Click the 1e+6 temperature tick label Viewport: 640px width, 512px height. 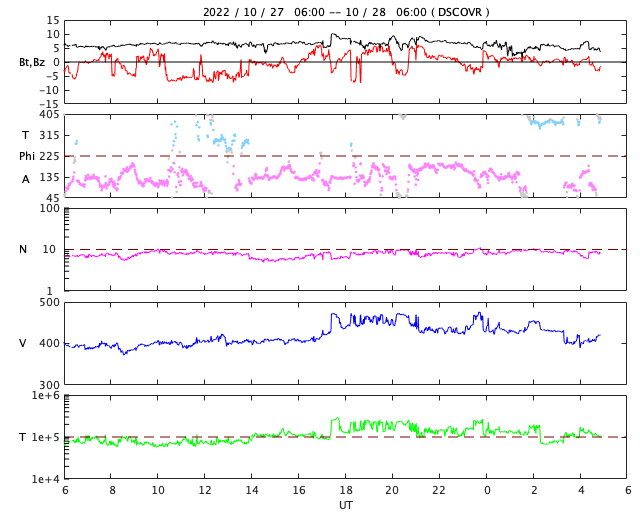(x=46, y=395)
